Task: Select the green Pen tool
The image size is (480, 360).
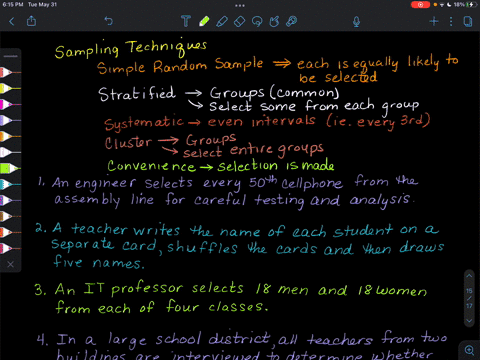Action: tap(204, 21)
